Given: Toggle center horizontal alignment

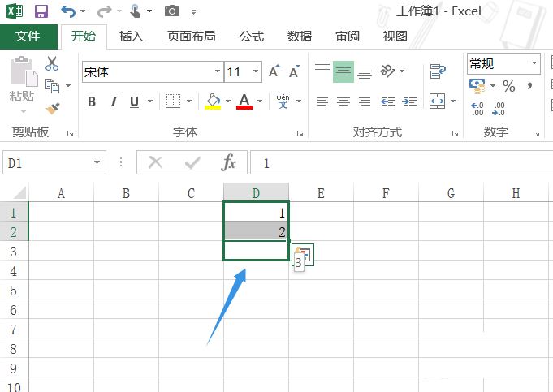Looking at the screenshot, I should point(343,101).
